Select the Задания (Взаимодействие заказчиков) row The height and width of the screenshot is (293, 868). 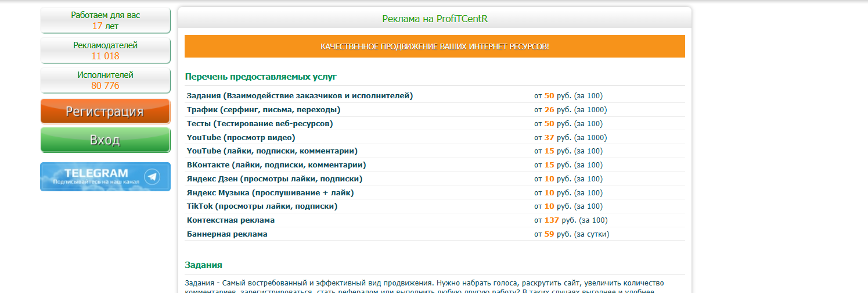tap(435, 96)
